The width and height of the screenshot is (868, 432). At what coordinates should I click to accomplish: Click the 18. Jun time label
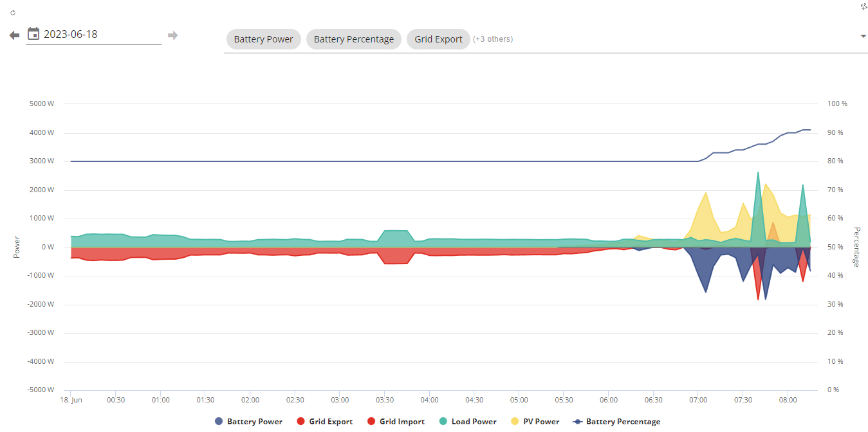pyautogui.click(x=71, y=400)
